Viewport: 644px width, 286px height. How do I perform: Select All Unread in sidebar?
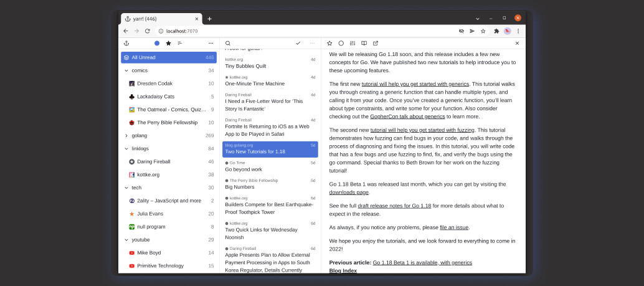click(169, 57)
